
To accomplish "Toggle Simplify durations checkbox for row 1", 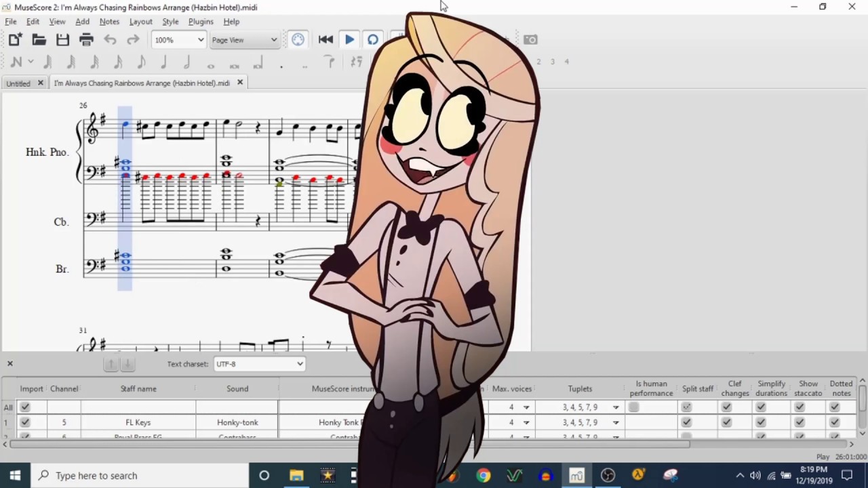I will click(x=761, y=422).
